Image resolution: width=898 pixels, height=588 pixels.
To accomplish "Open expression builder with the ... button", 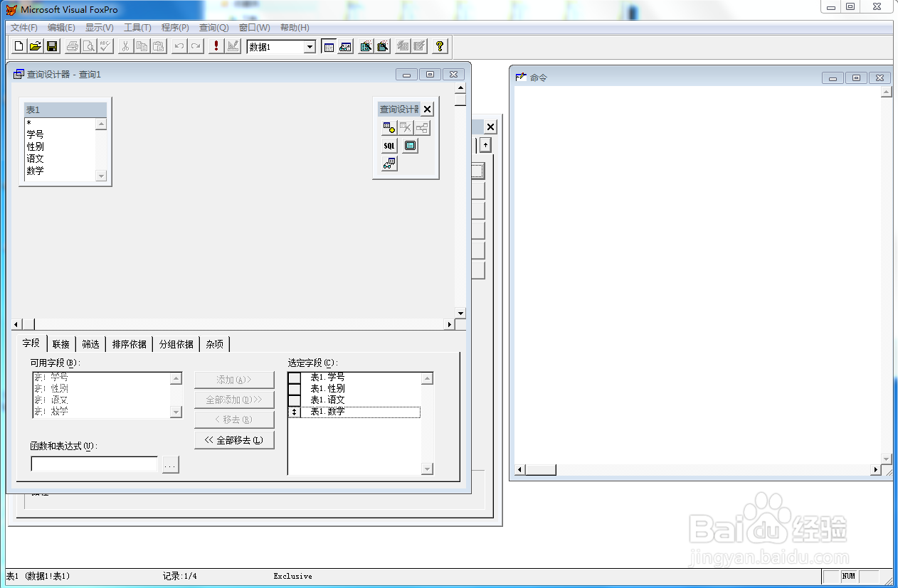I will click(170, 465).
